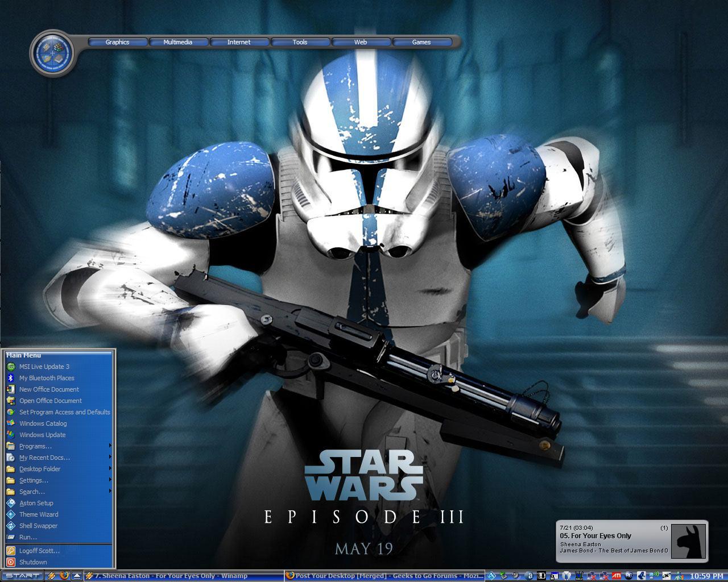Click the Set Program Access and Defaults icon
The height and width of the screenshot is (582, 728).
pos(11,412)
